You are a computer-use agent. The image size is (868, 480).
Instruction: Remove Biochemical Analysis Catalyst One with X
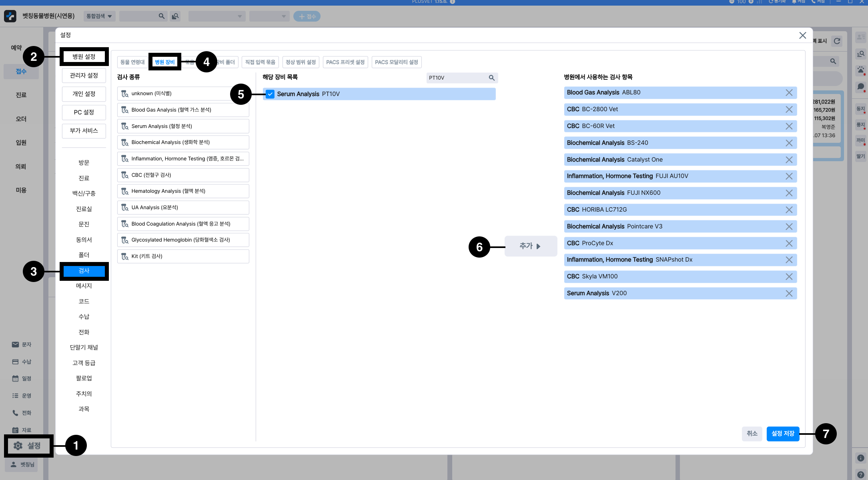pos(789,160)
